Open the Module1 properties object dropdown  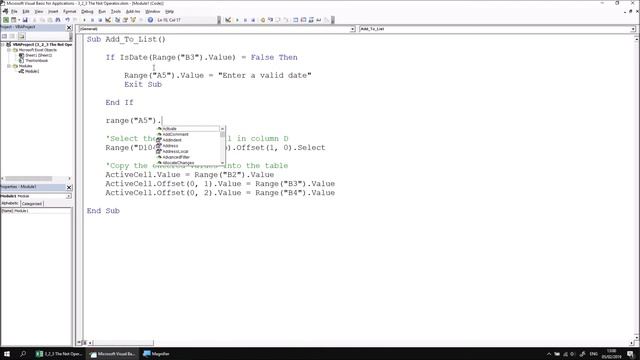click(68, 196)
